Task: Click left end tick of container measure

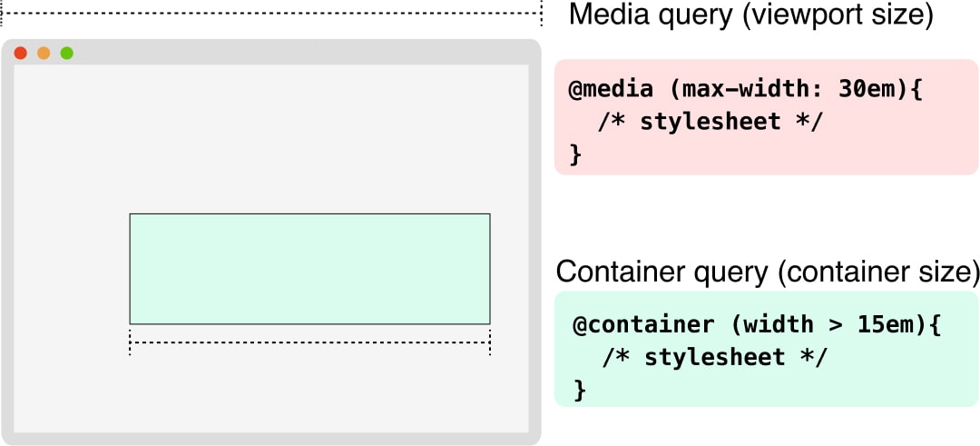Action: 130,343
